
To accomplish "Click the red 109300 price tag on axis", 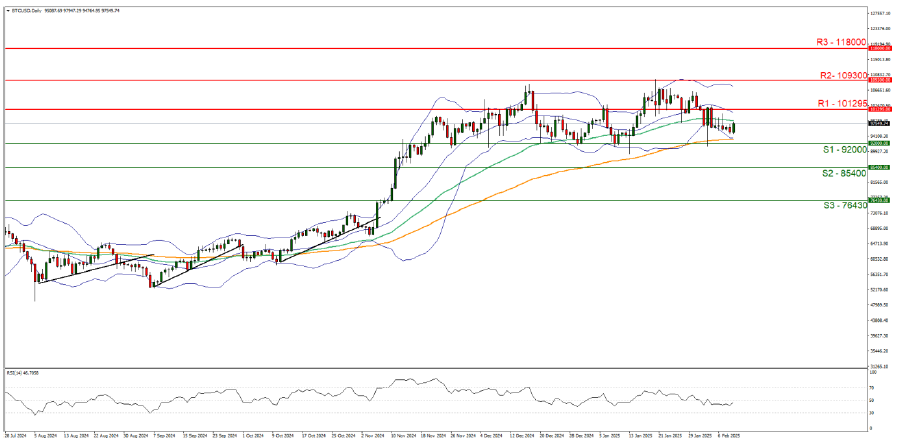I will point(879,80).
